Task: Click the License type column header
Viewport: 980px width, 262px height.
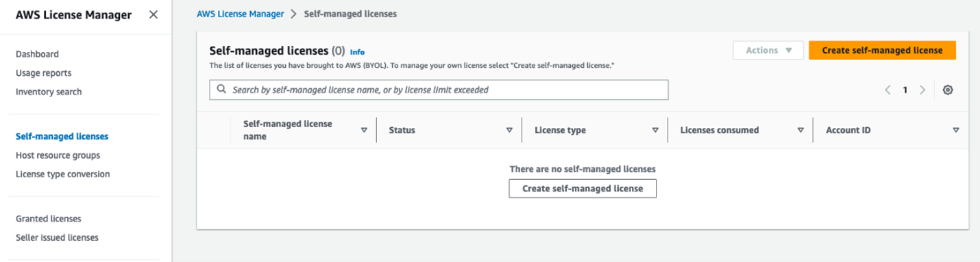Action: tap(560, 130)
